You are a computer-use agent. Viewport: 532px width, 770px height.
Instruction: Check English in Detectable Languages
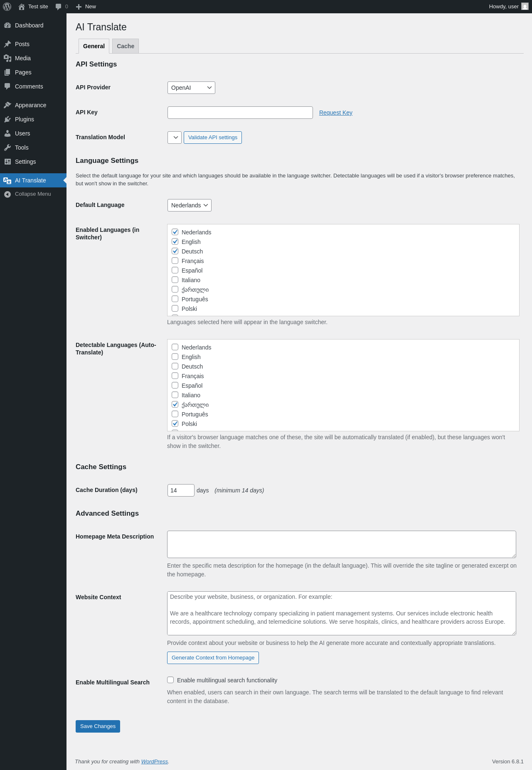pos(175,357)
